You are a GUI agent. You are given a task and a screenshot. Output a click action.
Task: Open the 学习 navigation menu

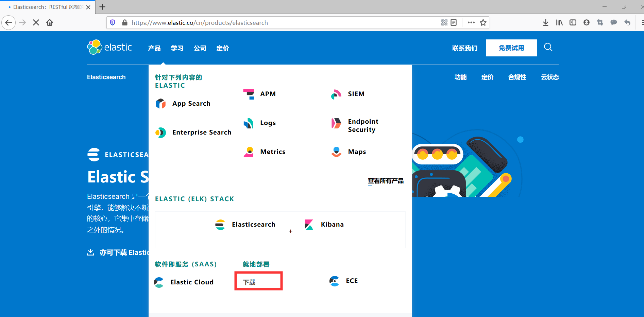pyautogui.click(x=176, y=48)
